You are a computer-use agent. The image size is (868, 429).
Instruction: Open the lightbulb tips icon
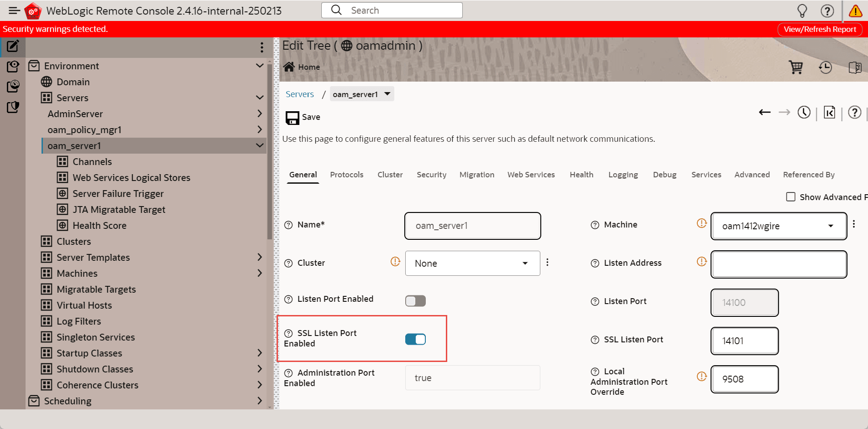pyautogui.click(x=802, y=10)
